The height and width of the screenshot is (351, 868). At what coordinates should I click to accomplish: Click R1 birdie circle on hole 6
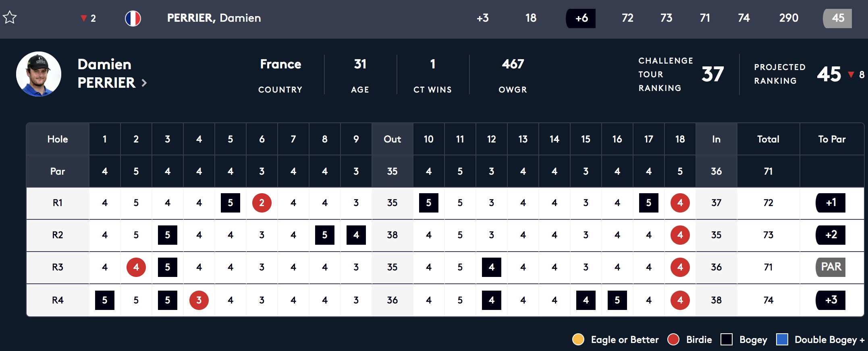[262, 203]
